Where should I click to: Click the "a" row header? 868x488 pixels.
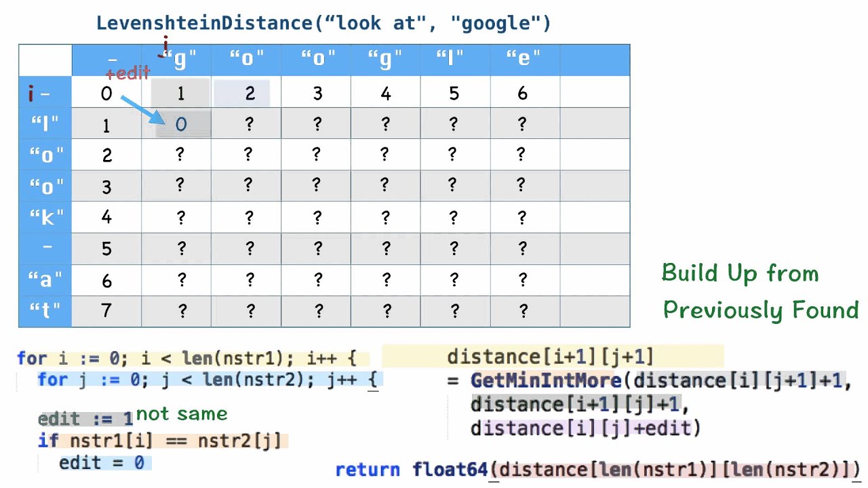[x=45, y=280]
